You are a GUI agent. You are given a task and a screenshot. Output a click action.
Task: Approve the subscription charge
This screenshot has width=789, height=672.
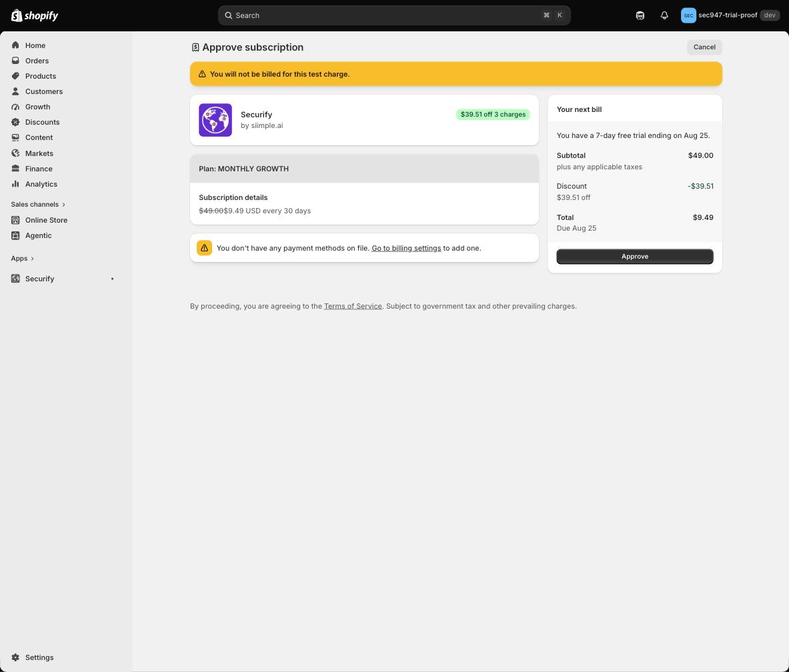click(x=634, y=257)
